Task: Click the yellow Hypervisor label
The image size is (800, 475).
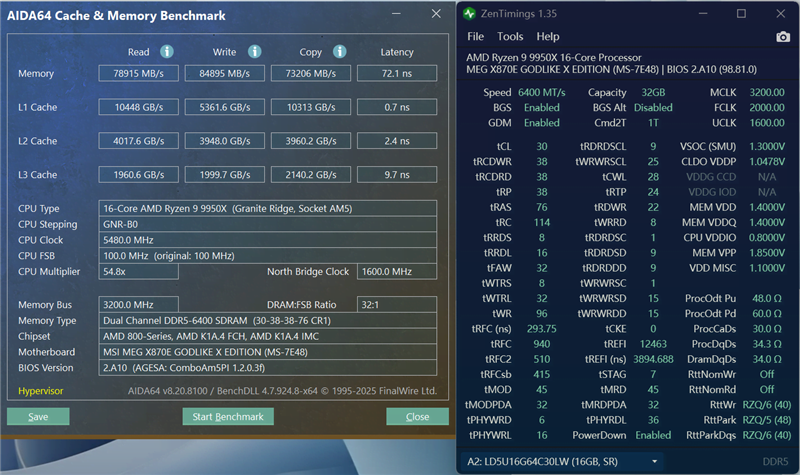Action: 41,391
